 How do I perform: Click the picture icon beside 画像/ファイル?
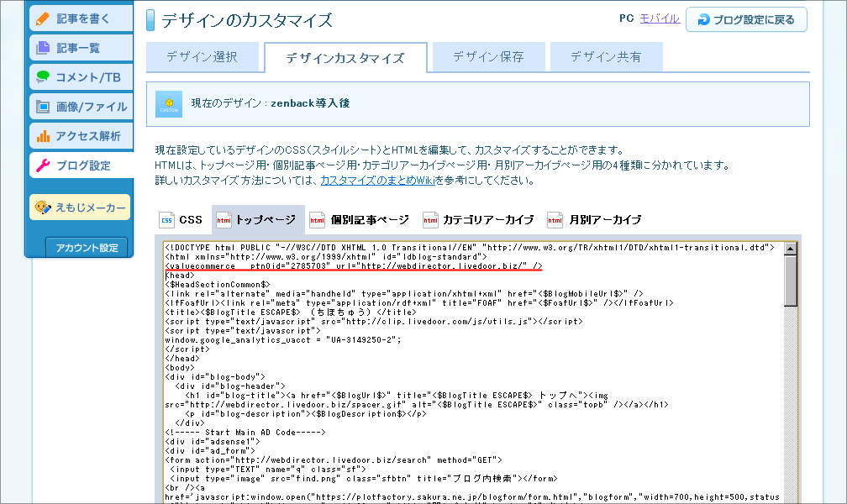point(43,107)
